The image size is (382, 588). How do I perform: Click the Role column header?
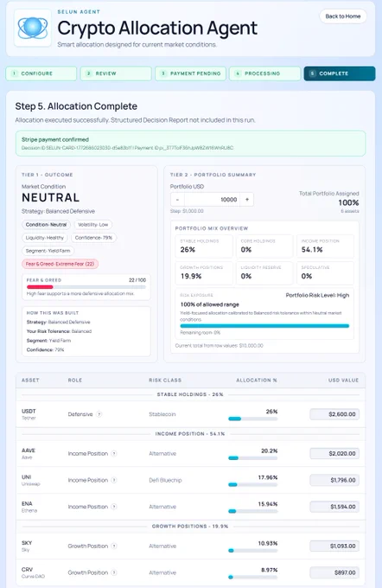tap(75, 380)
